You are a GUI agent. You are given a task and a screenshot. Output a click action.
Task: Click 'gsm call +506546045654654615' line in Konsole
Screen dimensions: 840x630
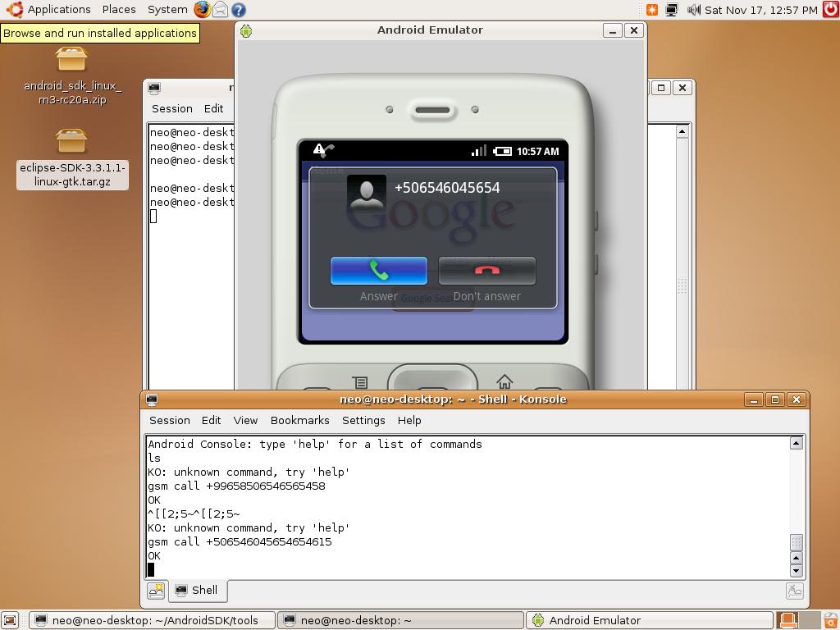(x=240, y=541)
